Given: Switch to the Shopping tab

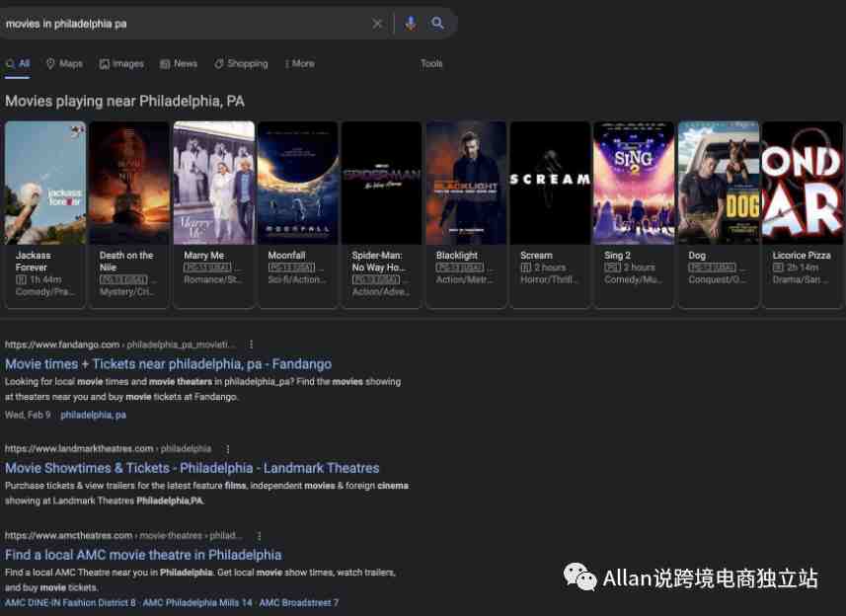Looking at the screenshot, I should [x=241, y=63].
